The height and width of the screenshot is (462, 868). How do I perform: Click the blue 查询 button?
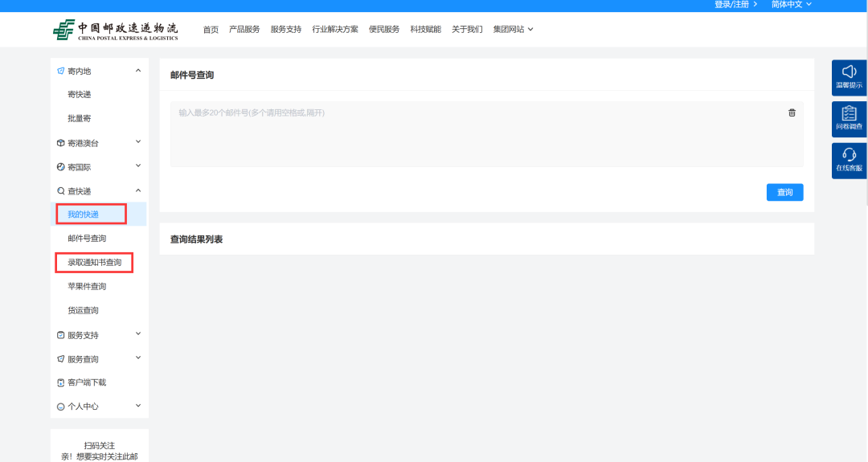click(x=784, y=192)
